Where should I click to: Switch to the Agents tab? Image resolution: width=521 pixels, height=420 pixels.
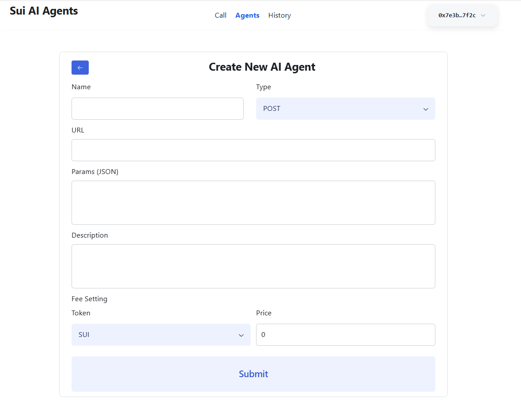point(247,15)
